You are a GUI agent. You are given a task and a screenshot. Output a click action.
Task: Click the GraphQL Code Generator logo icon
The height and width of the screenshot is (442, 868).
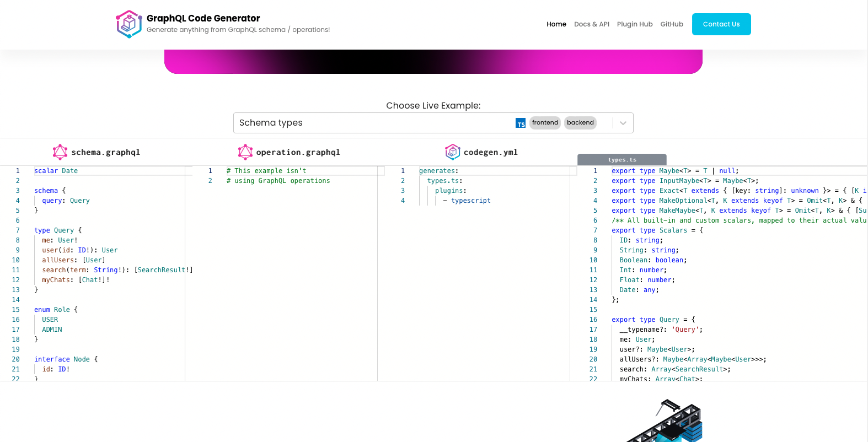129,24
